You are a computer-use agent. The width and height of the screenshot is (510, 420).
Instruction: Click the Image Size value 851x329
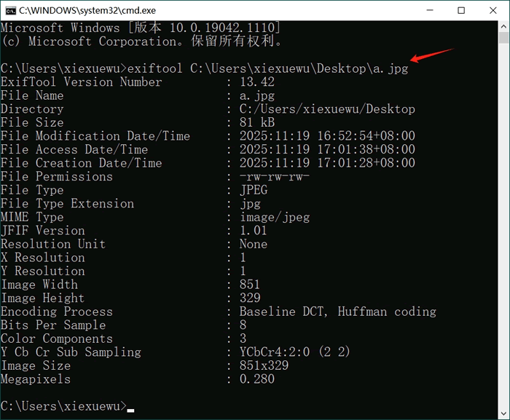point(264,365)
